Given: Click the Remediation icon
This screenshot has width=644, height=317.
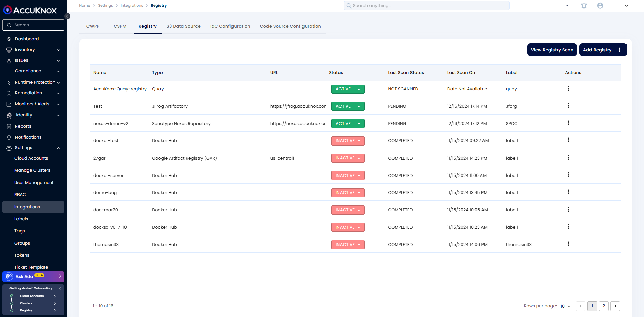Looking at the screenshot, I should coord(9,93).
